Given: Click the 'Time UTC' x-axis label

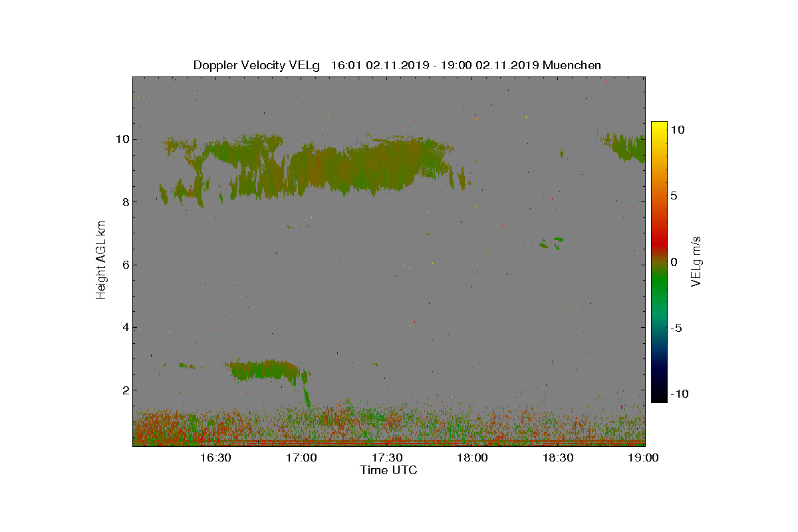Looking at the screenshot, I should (389, 470).
